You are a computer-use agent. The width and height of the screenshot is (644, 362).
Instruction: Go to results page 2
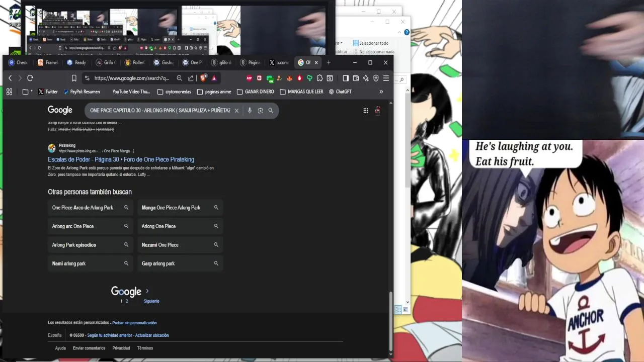[x=127, y=301]
